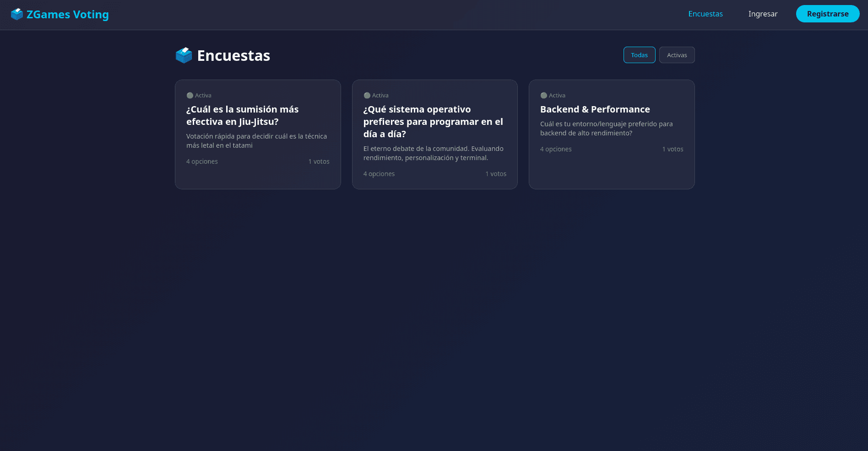
Task: Click the ZGames Voting ballot box logo icon
Action: coord(17,14)
